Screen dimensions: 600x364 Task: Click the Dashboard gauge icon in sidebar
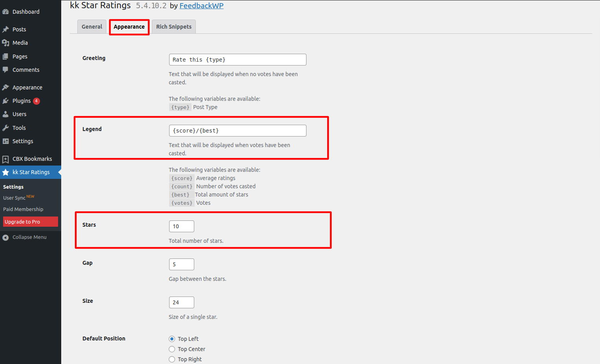(x=5, y=12)
